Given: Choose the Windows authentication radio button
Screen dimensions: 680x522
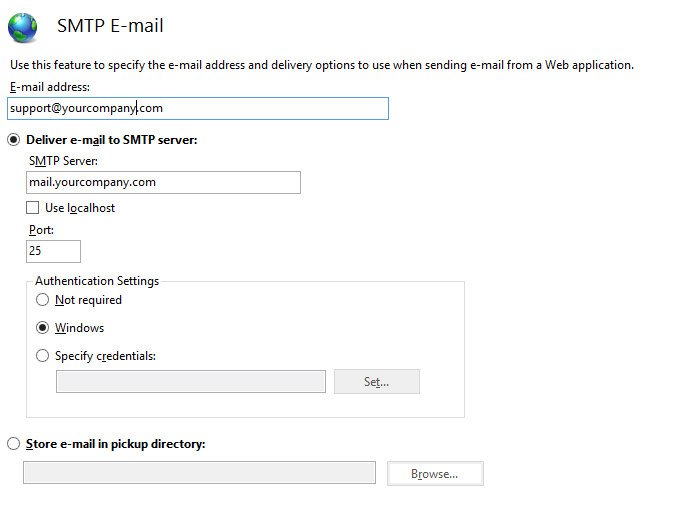Looking at the screenshot, I should (42, 327).
